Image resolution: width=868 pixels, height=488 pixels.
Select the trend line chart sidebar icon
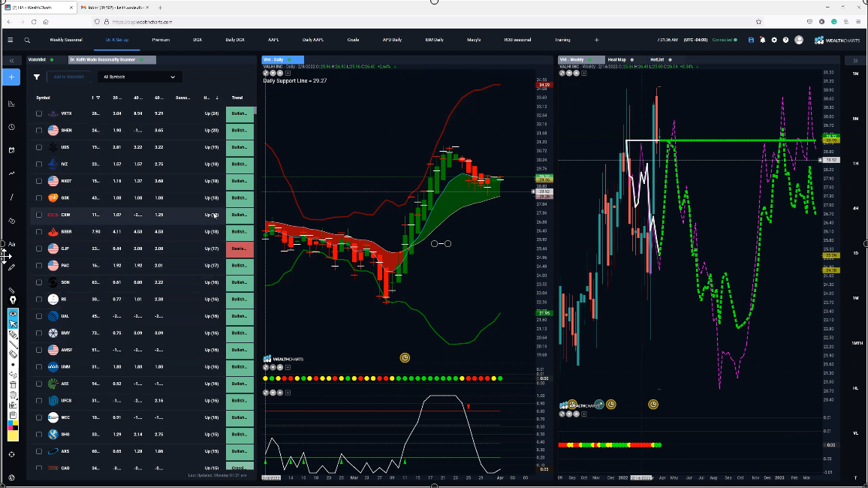tap(11, 173)
